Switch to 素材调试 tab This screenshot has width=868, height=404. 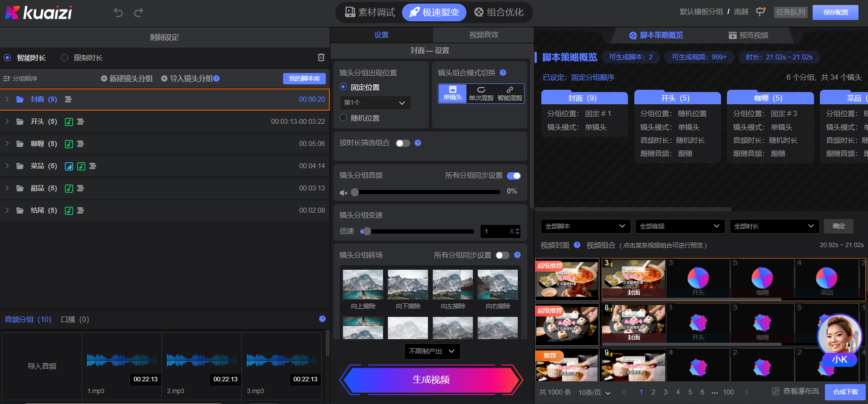coord(370,12)
